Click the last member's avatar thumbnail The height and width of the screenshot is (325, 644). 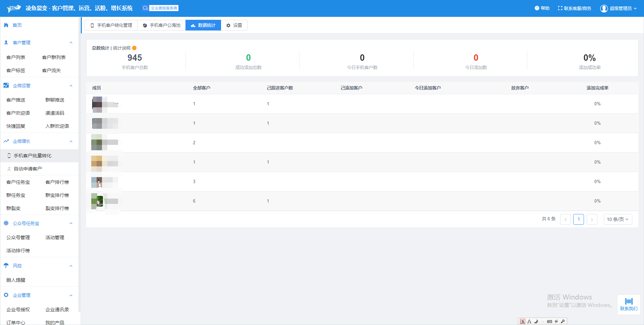97,201
